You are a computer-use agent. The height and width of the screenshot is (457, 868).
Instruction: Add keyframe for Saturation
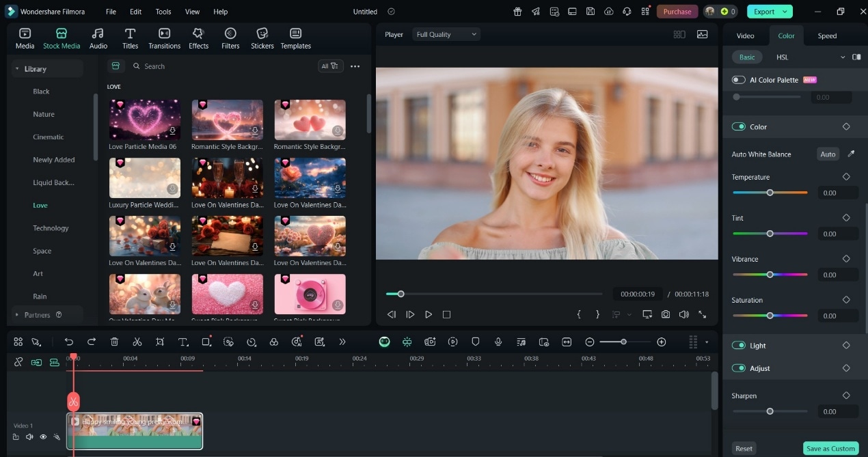pyautogui.click(x=846, y=300)
